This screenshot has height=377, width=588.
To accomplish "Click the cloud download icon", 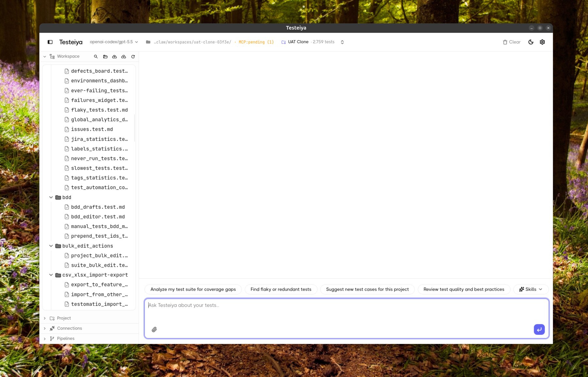I will coord(114,57).
